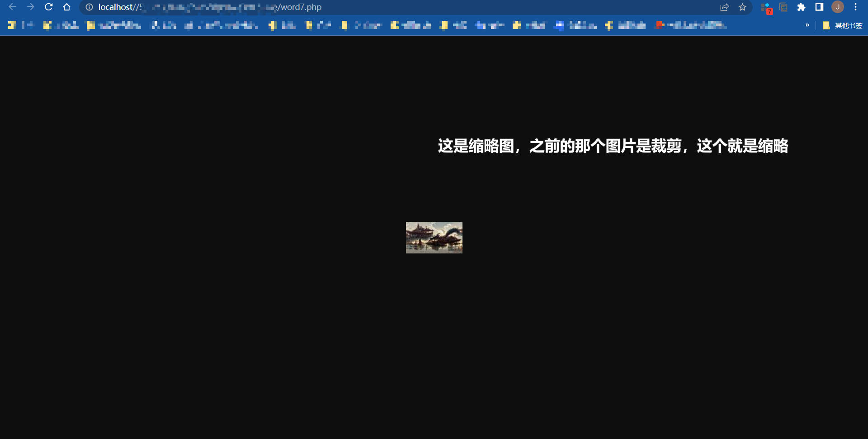Click the browser forward arrow

point(30,7)
